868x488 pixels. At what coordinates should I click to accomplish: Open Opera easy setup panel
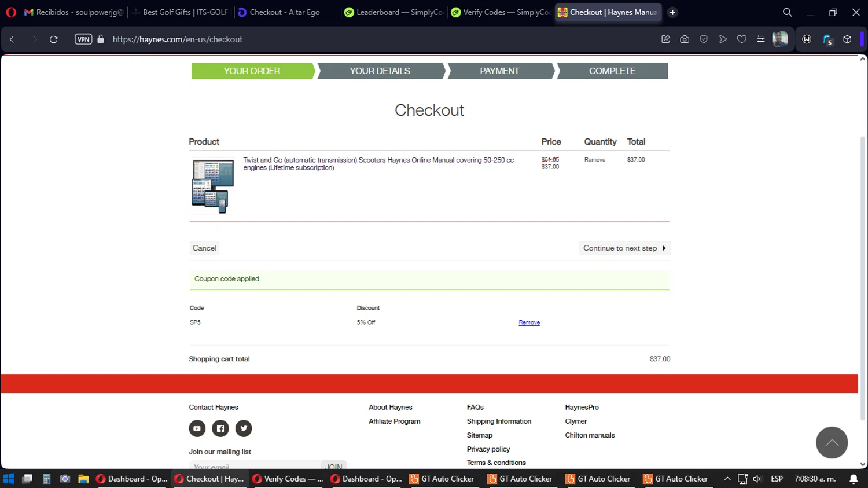(761, 39)
